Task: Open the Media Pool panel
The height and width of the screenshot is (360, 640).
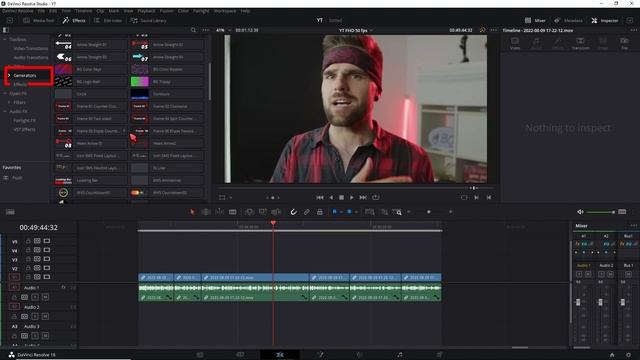Action: pyautogui.click(x=39, y=20)
